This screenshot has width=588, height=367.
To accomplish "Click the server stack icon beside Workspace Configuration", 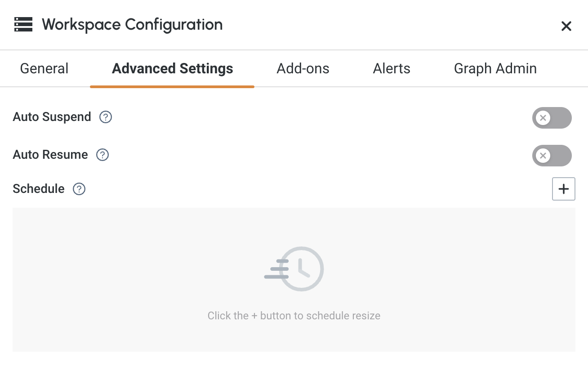I will (x=23, y=24).
